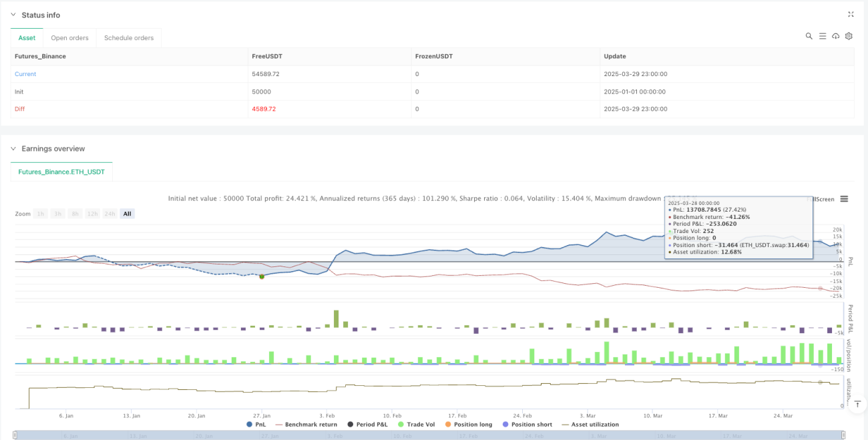The width and height of the screenshot is (868, 440).
Task: Click the search icon in Status info
Action: [809, 36]
